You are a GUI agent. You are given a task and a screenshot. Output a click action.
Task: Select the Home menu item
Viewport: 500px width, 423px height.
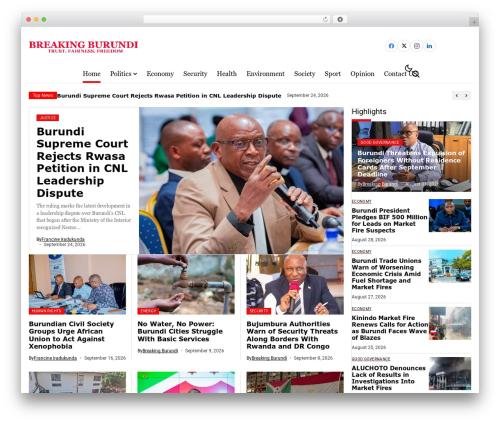click(91, 74)
